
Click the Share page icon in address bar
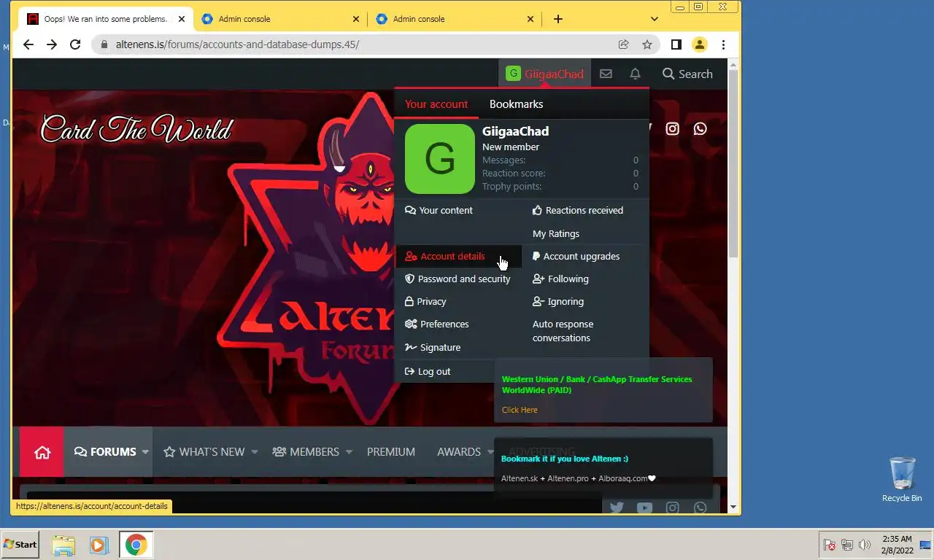tap(624, 44)
